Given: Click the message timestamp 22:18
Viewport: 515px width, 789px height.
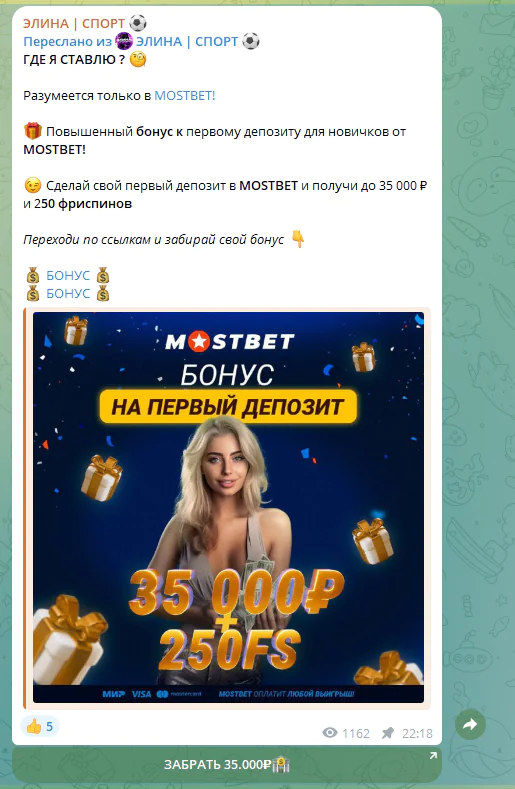Looking at the screenshot, I should coord(417,733).
